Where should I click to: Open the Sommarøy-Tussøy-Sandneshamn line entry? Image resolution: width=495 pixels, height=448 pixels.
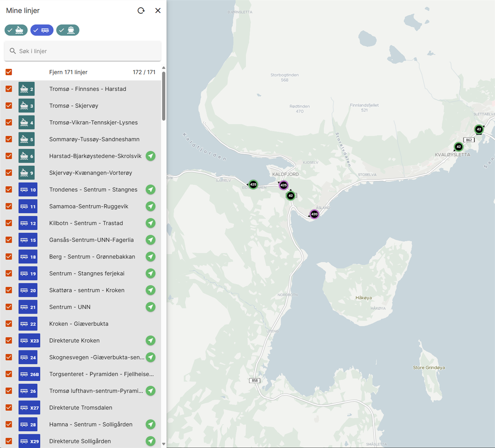(x=94, y=139)
